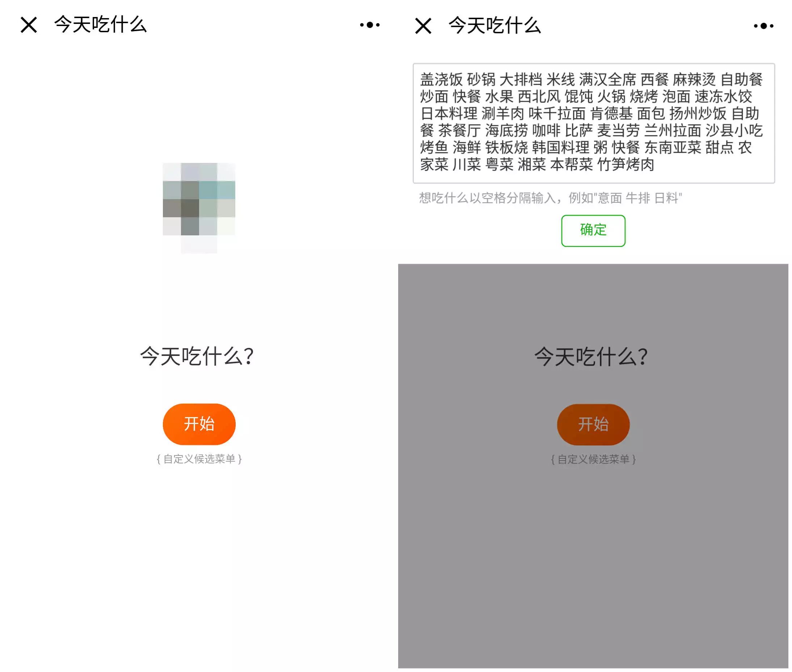This screenshot has width=792, height=672.
Task: Open 自定义候选菜单 link on the dimmed screen
Action: [593, 459]
